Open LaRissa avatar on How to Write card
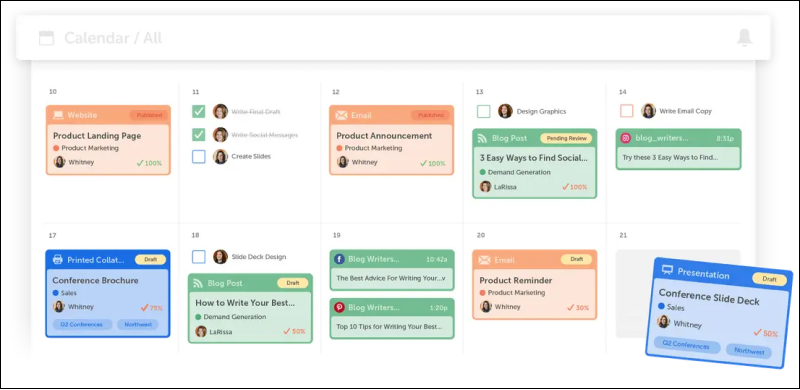 (201, 331)
